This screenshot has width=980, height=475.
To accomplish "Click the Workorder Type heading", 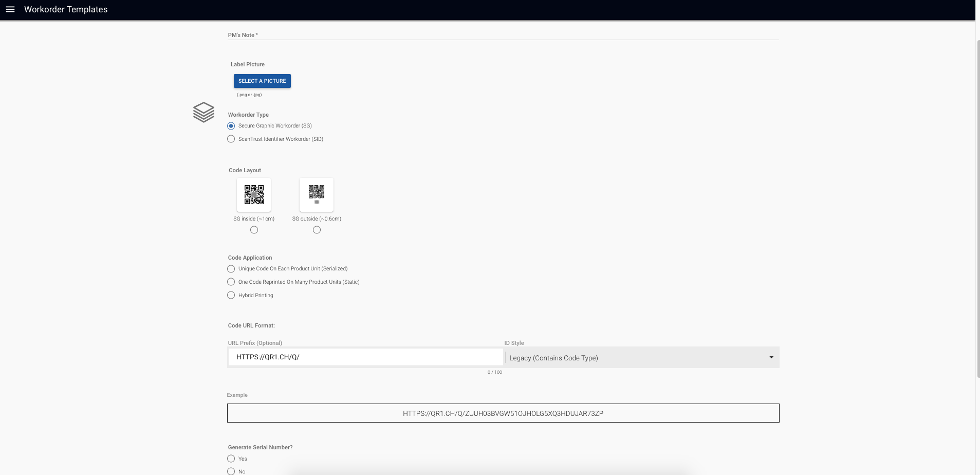I will (248, 115).
